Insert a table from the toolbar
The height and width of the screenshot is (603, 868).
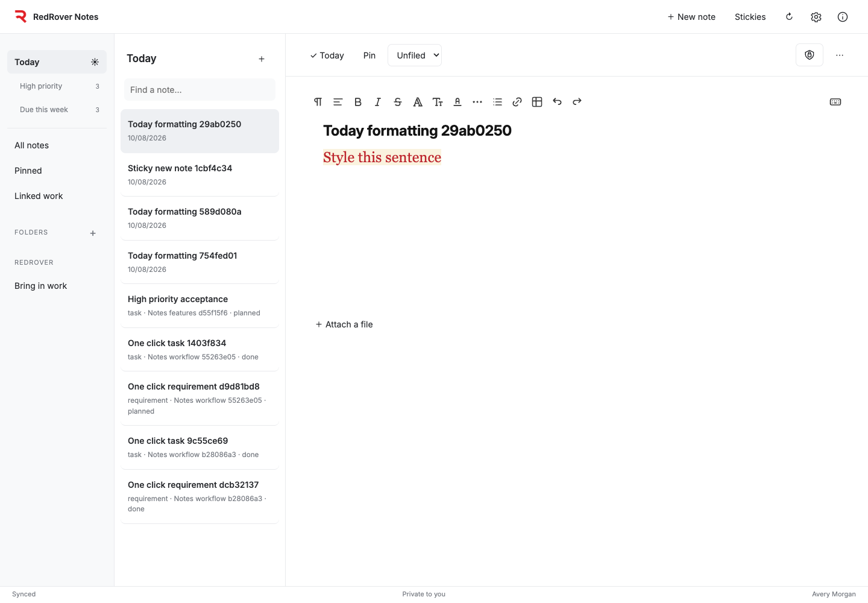tap(536, 102)
